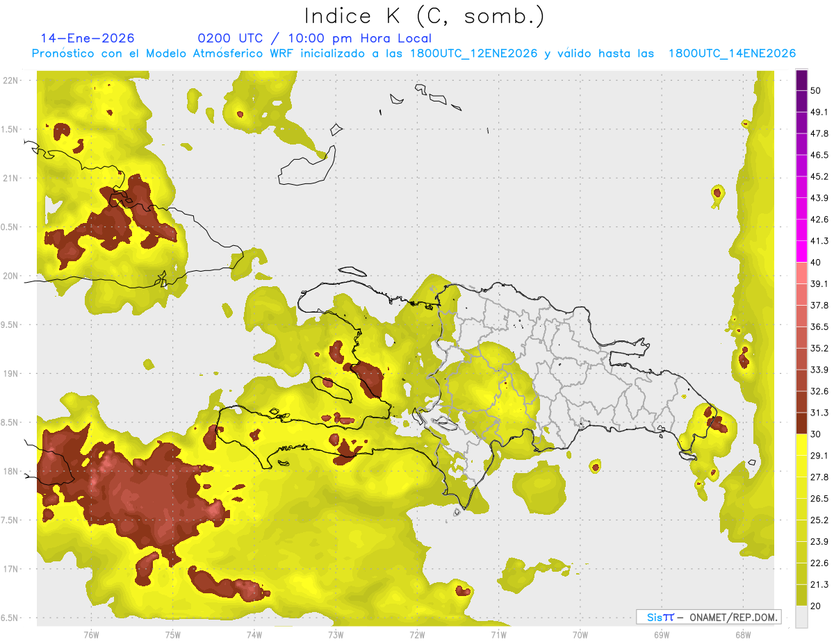Click the colorbar value "47.8"
Viewport: 834px width, 644px height.
click(819, 133)
